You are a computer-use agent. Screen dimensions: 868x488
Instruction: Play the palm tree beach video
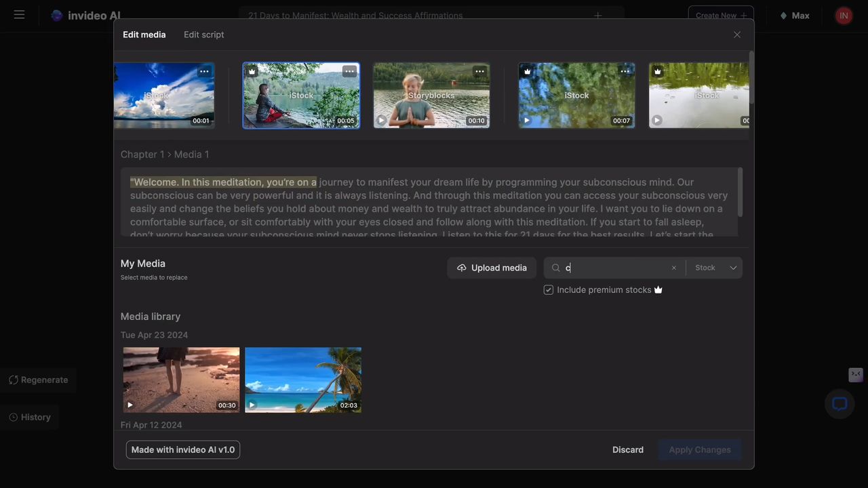click(x=252, y=405)
